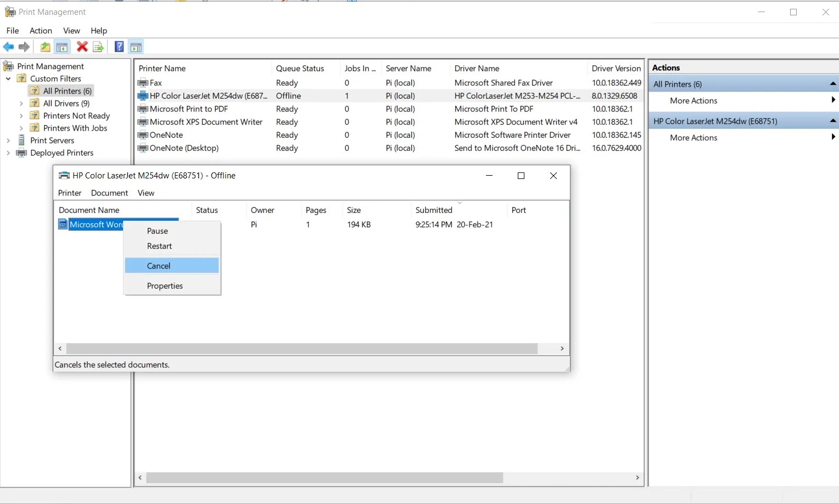Sort queue by the Submitted column

pos(434,210)
